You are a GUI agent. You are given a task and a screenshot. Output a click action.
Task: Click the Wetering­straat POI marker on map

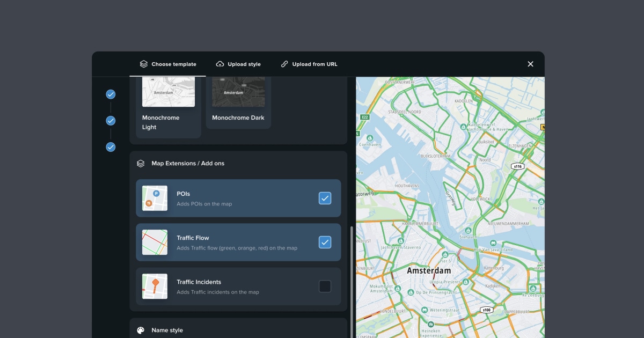click(425, 310)
